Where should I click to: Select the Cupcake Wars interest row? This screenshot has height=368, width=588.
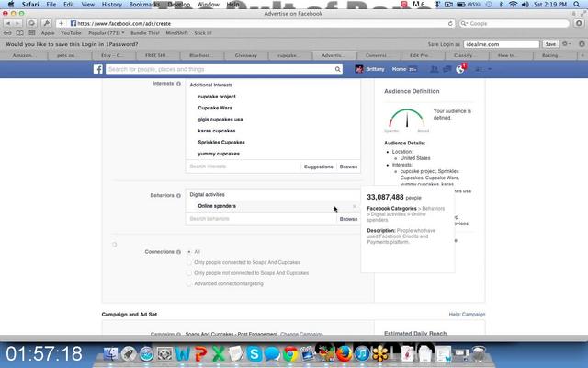[x=273, y=108]
